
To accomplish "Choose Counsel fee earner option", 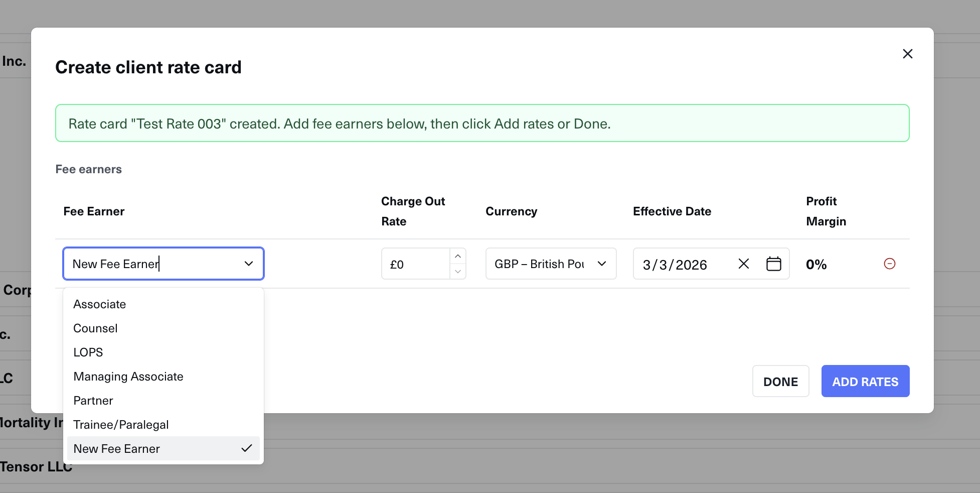I will click(95, 328).
